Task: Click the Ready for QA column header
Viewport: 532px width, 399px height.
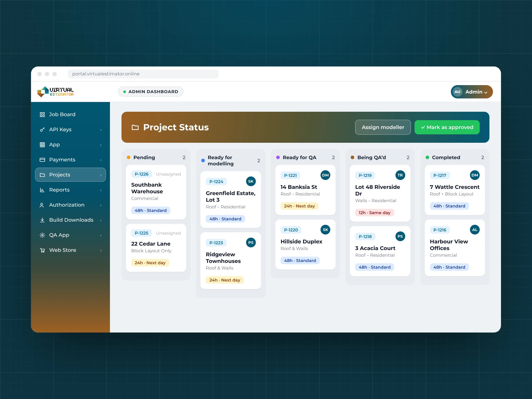Action: [x=305, y=157]
